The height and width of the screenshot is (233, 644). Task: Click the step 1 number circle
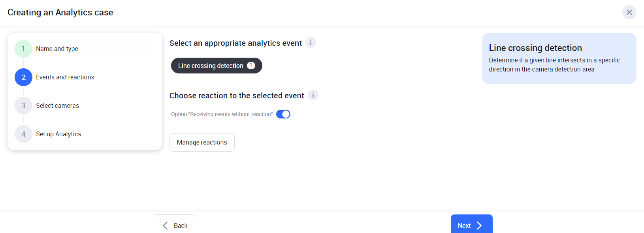click(x=23, y=49)
